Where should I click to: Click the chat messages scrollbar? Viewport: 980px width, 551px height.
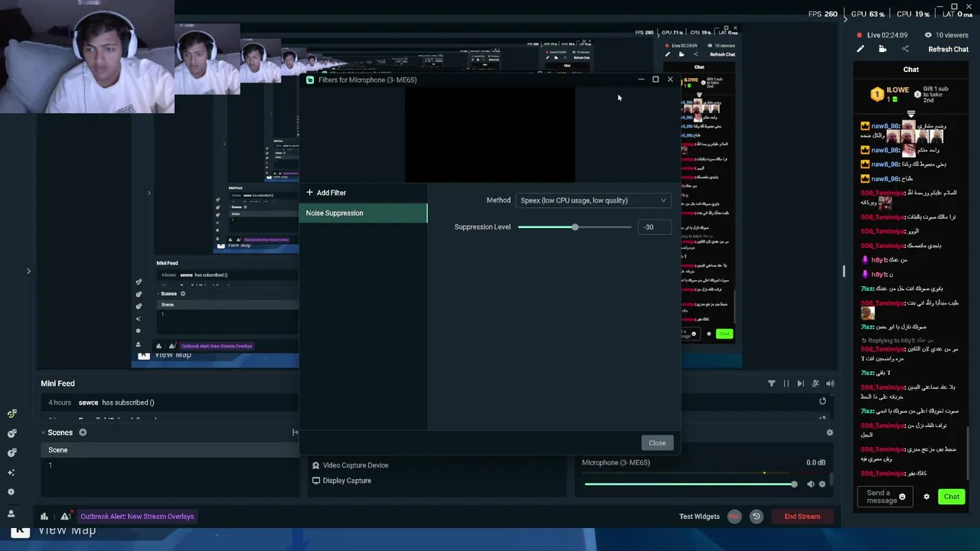coord(969,452)
